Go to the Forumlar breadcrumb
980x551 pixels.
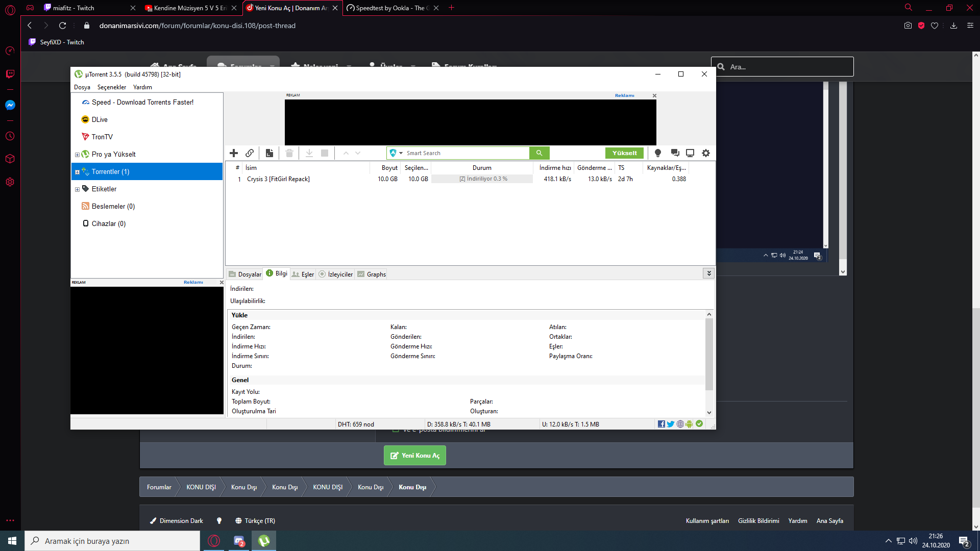159,487
